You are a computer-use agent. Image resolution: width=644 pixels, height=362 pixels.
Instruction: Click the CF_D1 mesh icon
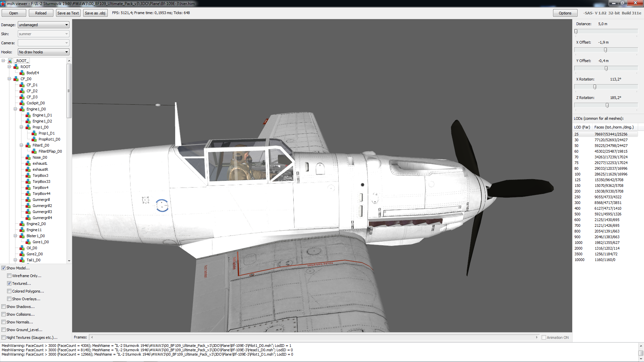[x=22, y=85]
